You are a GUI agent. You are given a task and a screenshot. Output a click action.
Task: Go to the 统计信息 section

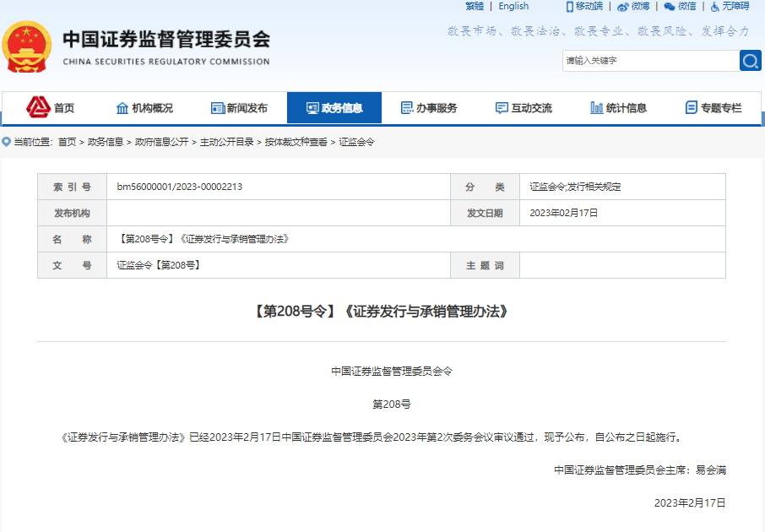tap(619, 108)
